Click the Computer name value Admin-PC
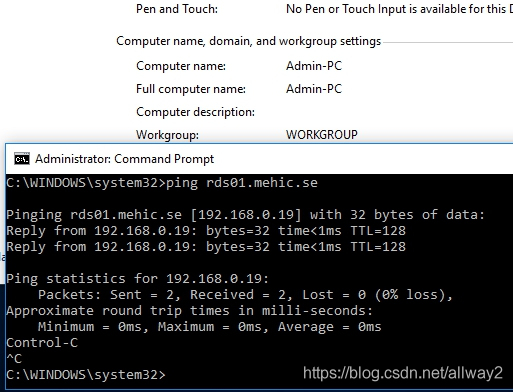The width and height of the screenshot is (513, 392). pyautogui.click(x=314, y=66)
